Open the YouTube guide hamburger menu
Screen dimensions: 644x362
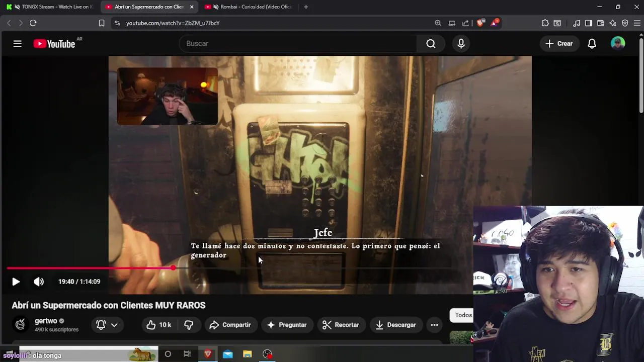(x=18, y=44)
